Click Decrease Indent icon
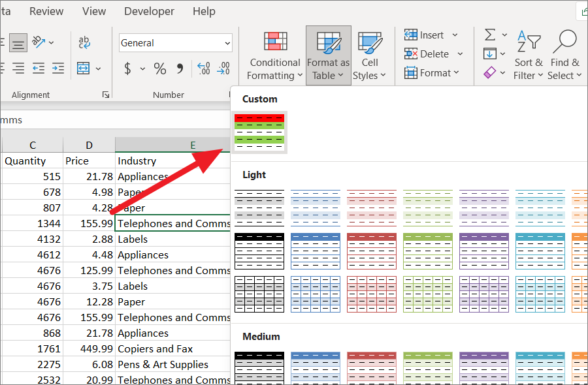588x385 pixels. (39, 69)
